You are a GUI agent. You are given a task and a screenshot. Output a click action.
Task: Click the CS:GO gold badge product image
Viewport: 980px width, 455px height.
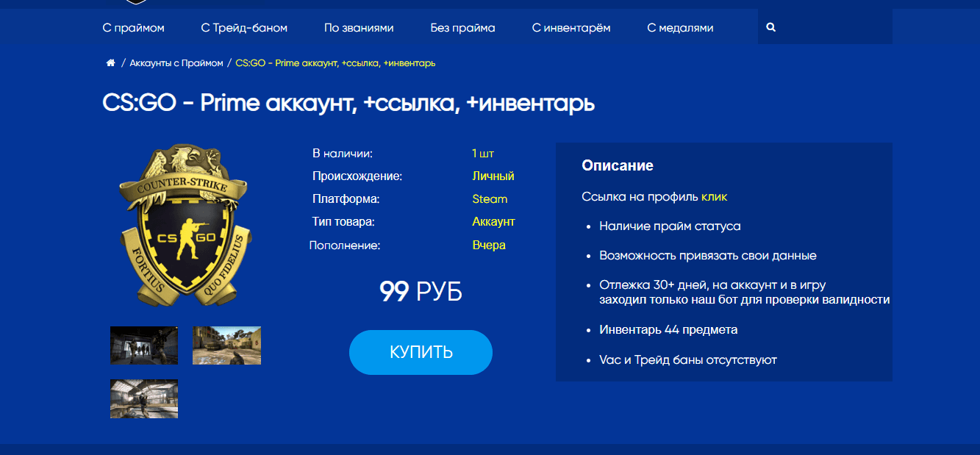(x=185, y=225)
